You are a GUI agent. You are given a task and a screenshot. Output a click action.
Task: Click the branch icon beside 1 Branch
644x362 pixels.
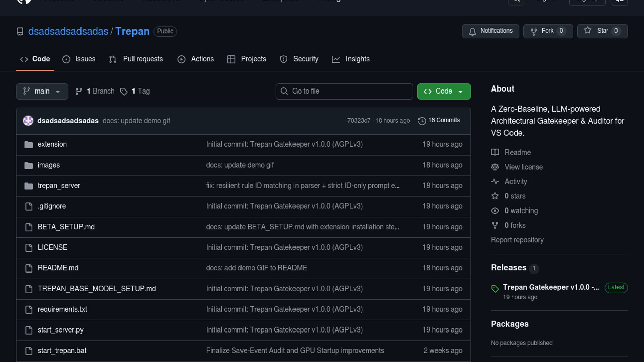point(79,92)
